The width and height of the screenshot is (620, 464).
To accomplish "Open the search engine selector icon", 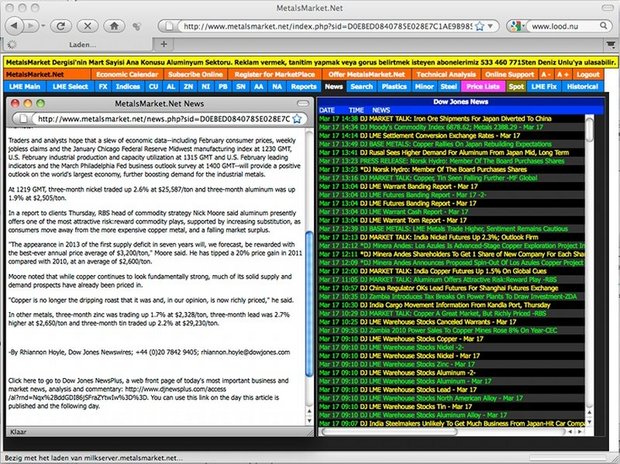I will click(x=516, y=27).
